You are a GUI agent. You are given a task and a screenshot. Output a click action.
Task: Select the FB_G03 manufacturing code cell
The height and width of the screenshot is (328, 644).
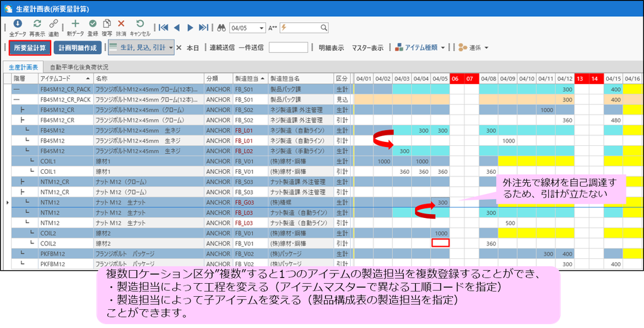[x=250, y=202]
